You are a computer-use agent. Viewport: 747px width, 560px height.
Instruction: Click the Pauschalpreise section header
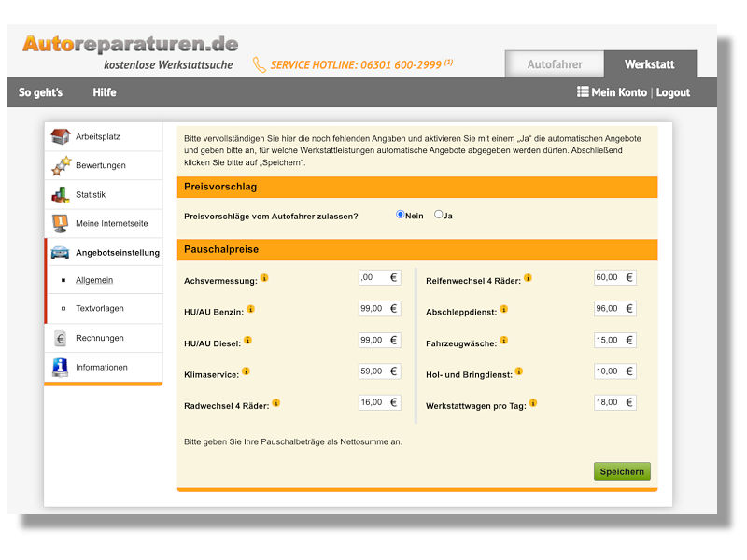click(417, 249)
